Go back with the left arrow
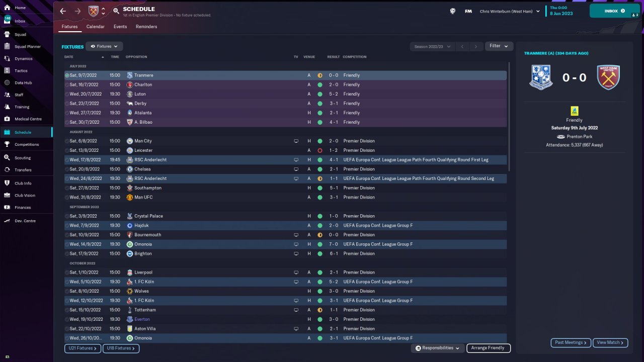Screen dimensions: 644x362 pyautogui.click(x=63, y=11)
